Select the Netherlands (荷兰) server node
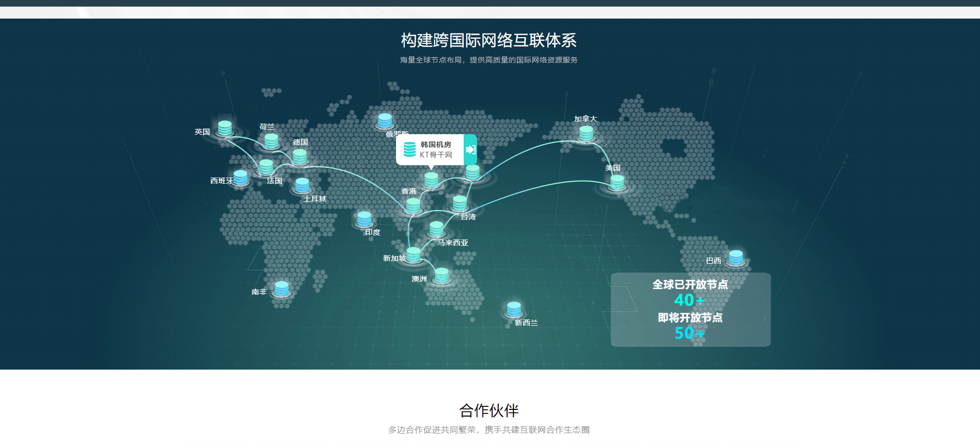This screenshot has width=980, height=446. coord(271,140)
